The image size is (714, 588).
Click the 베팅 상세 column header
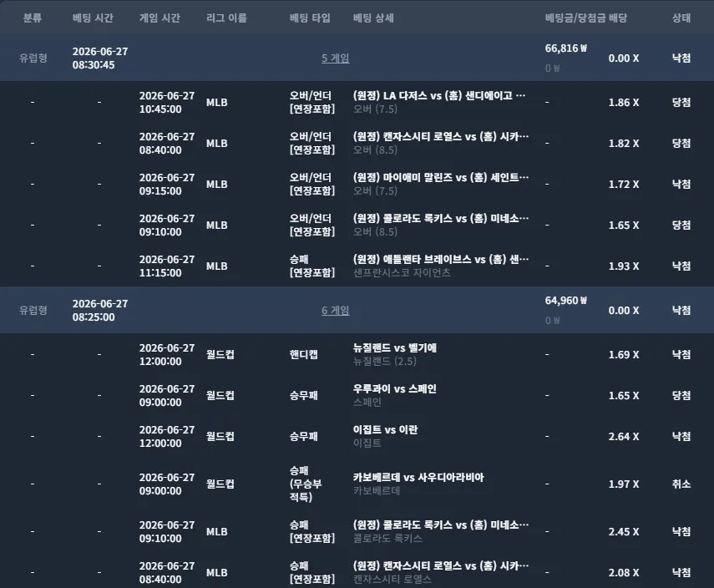pos(373,18)
